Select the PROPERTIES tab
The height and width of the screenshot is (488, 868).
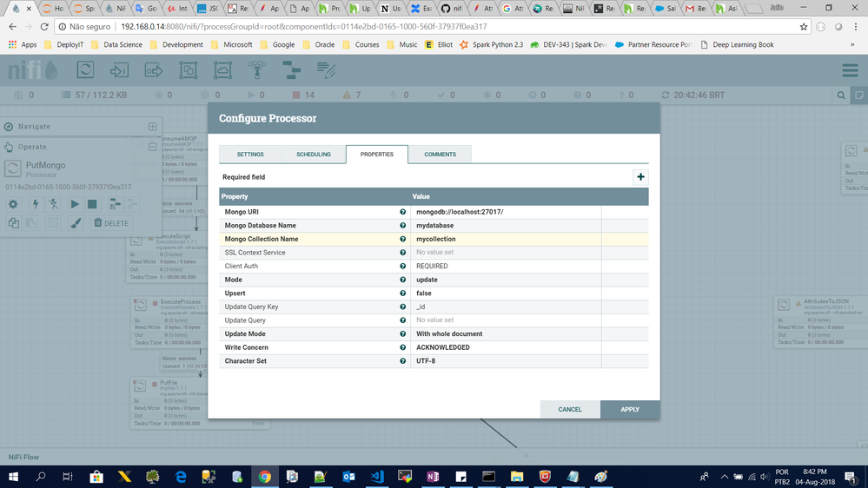click(x=377, y=155)
